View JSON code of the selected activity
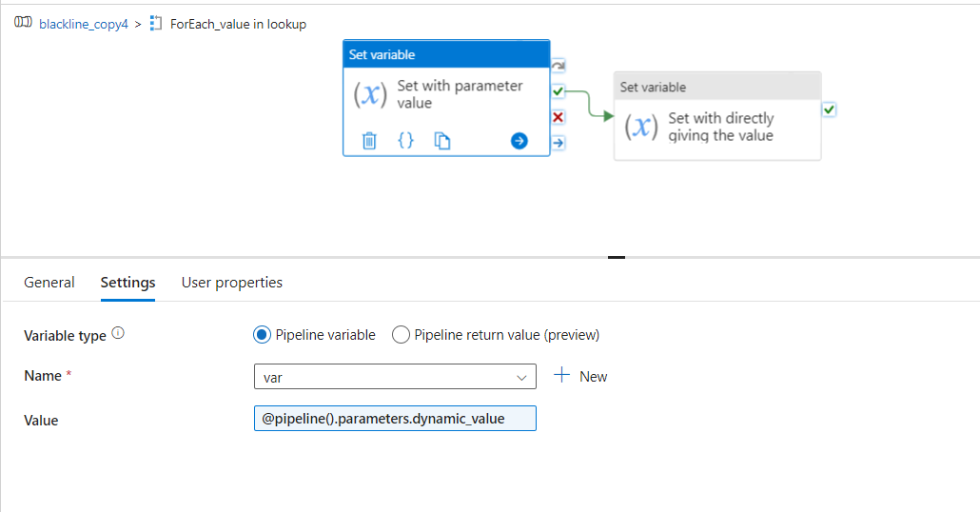The image size is (980, 512). pyautogui.click(x=405, y=141)
